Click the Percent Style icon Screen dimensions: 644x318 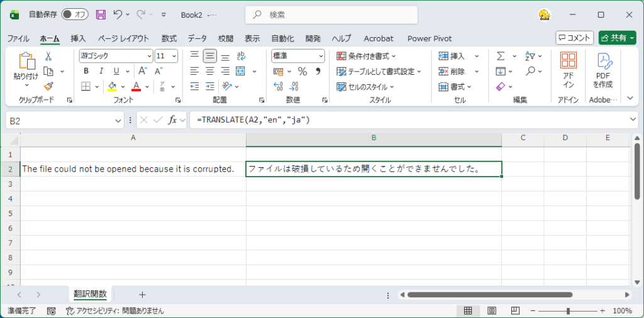click(302, 71)
